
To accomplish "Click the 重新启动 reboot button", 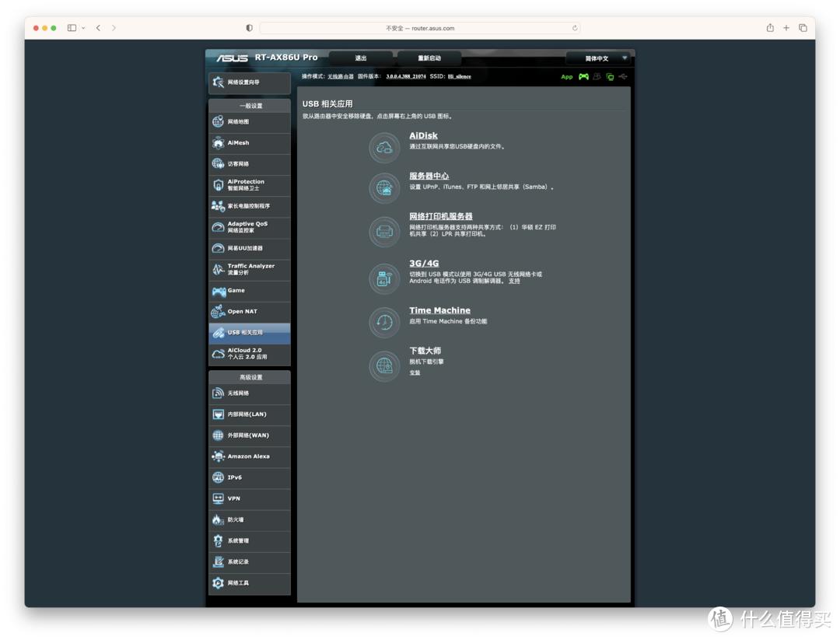I will coord(429,58).
